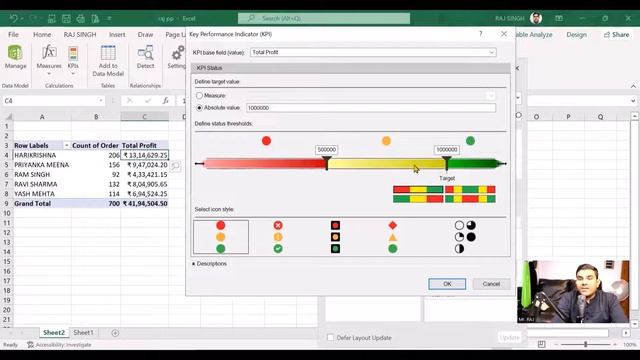Screen dimensions: 640x360
Task: Select the HARIKRISHNA row label cell
Action: 42,155
